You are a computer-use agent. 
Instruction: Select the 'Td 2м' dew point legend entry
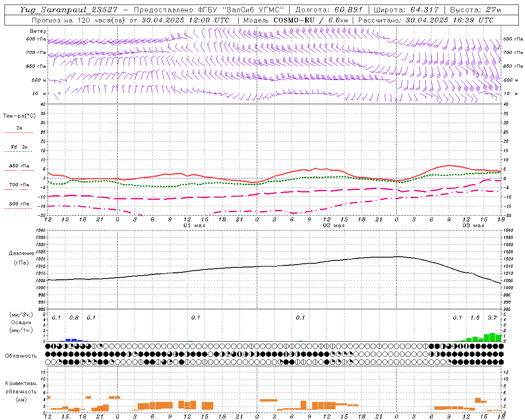[19, 147]
